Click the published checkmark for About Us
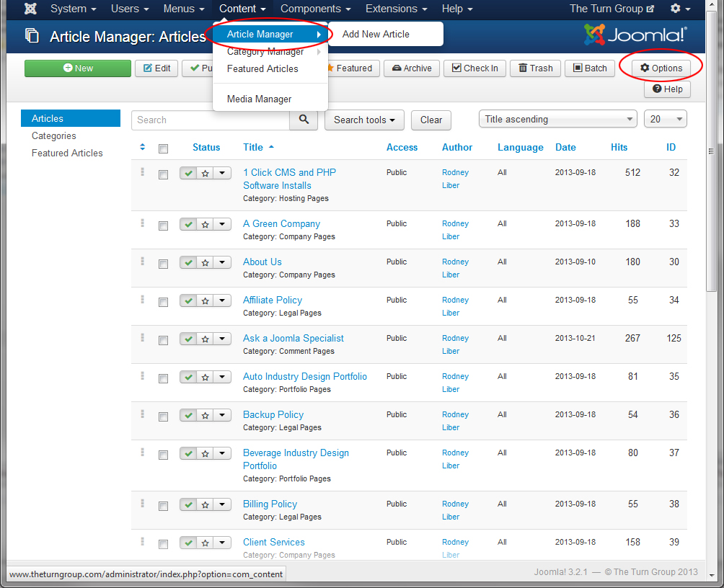This screenshot has height=588, width=724. 188,262
